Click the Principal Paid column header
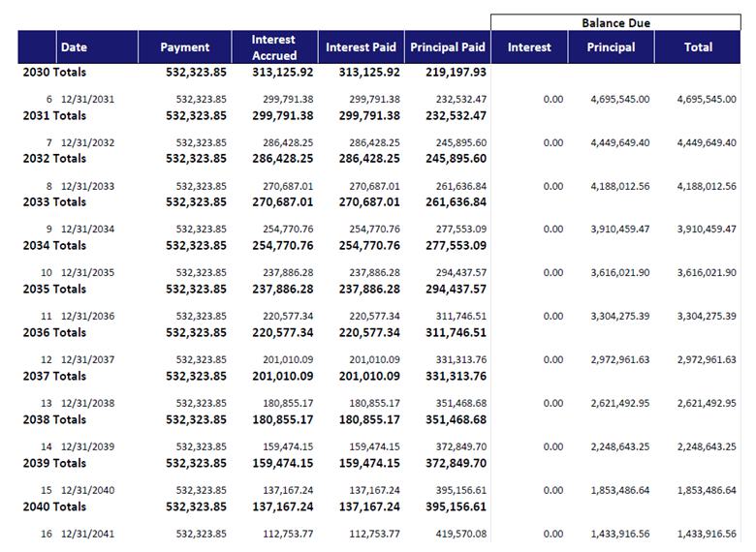This screenshot has width=756, height=552. 448,47
